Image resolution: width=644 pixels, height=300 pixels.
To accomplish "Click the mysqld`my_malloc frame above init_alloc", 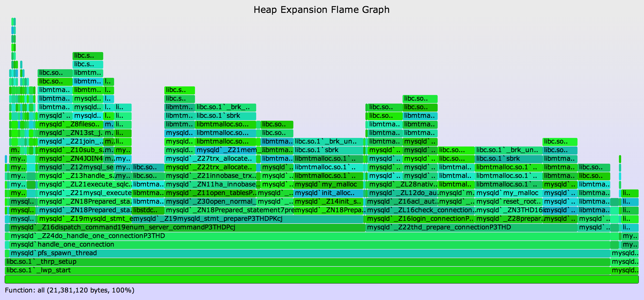I will 328,184.
